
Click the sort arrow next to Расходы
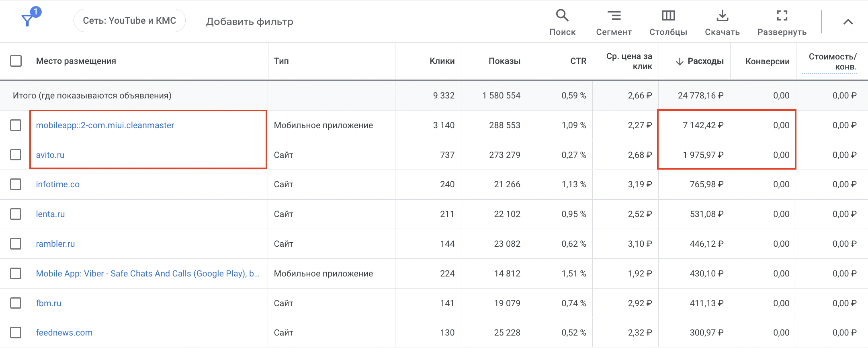[680, 61]
